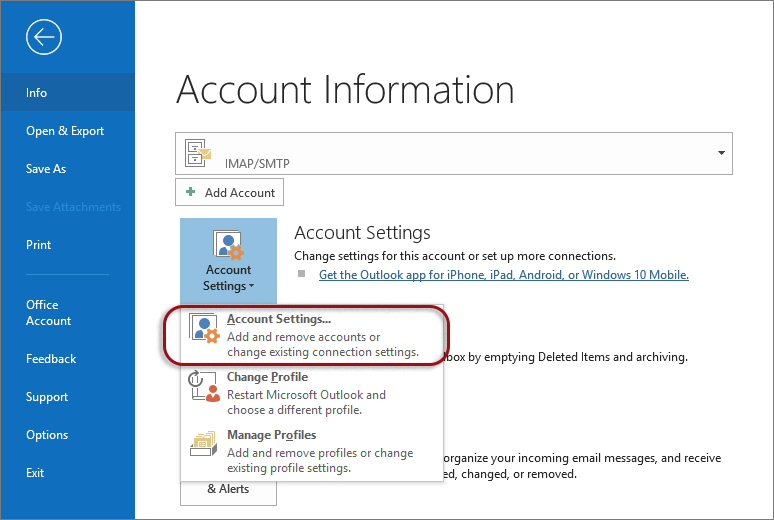Click the Change Profile icon
Image resolution: width=774 pixels, height=520 pixels.
click(x=204, y=386)
